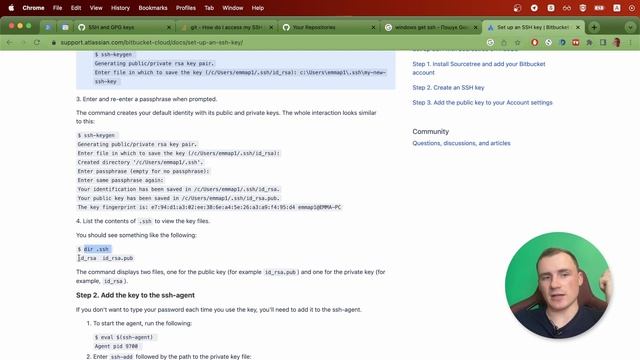Click the webcam video thumbnail

pos(558,285)
